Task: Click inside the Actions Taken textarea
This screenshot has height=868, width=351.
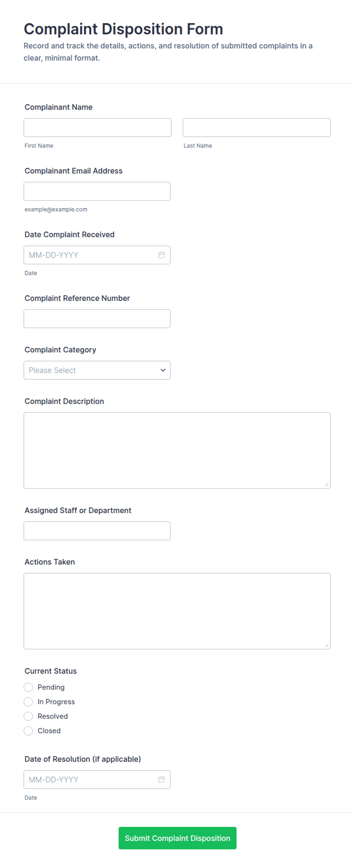Action: [177, 611]
